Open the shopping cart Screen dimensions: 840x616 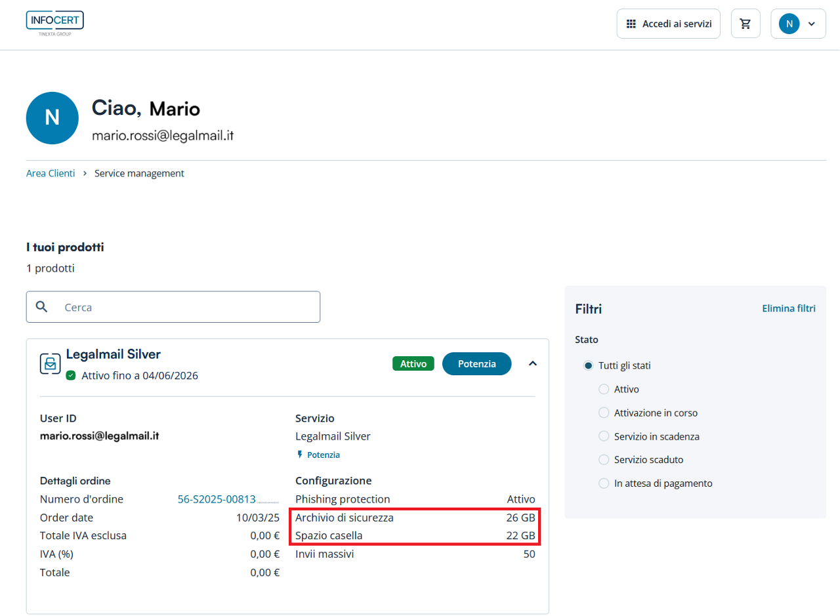(x=745, y=24)
